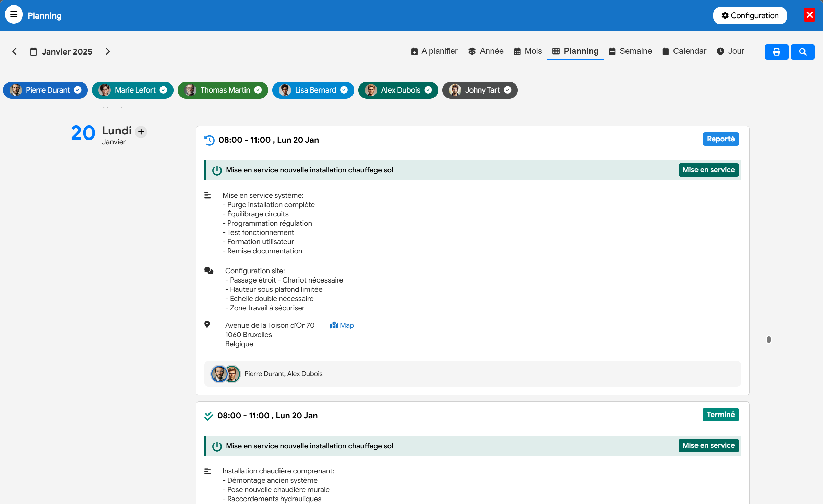This screenshot has width=823, height=504.
Task: Close the Planning window with red X
Action: (810, 15)
